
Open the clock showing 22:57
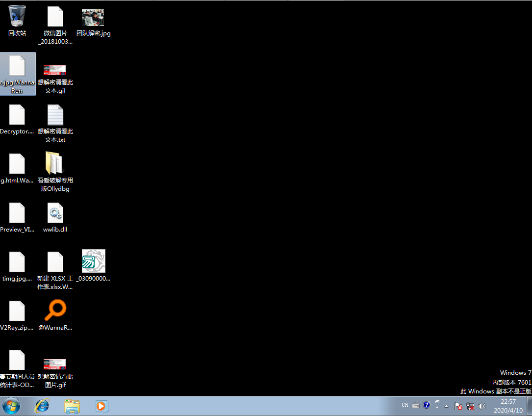click(x=508, y=406)
